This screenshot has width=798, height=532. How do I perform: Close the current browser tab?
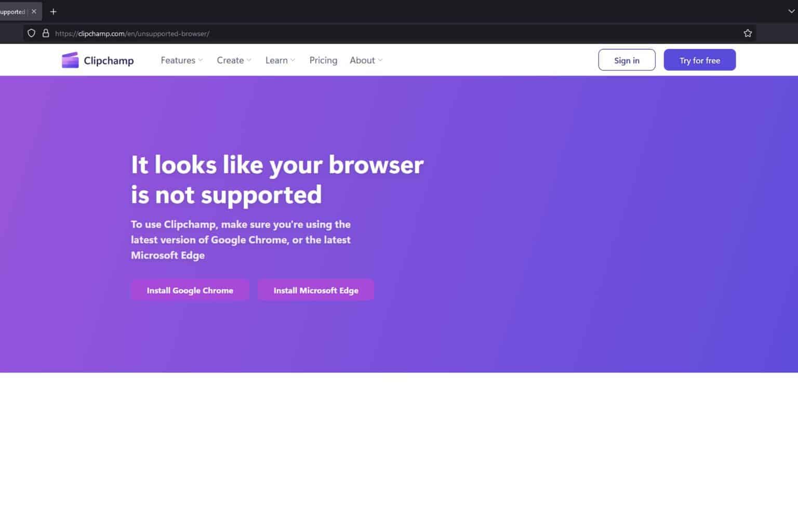pos(34,11)
